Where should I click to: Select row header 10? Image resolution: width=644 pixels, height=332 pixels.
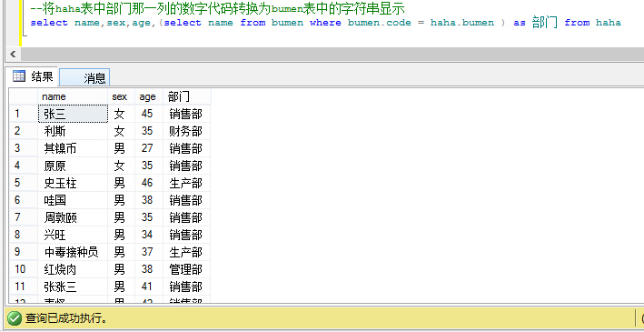coord(24,269)
